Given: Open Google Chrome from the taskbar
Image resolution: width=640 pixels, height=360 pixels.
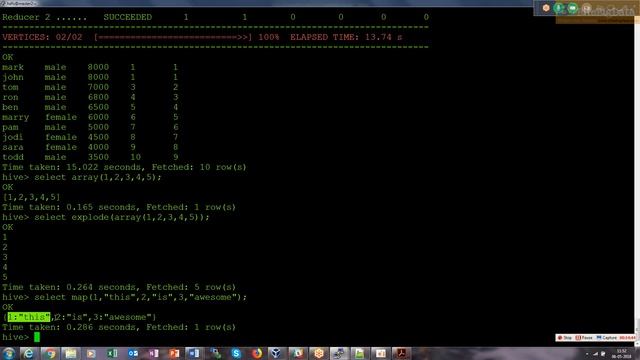Looking at the screenshot, I should [x=50, y=353].
